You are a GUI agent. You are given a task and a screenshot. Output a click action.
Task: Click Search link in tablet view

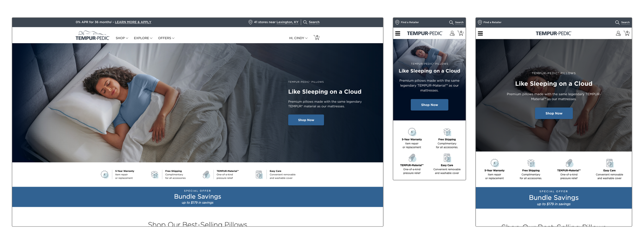pyautogui.click(x=625, y=22)
